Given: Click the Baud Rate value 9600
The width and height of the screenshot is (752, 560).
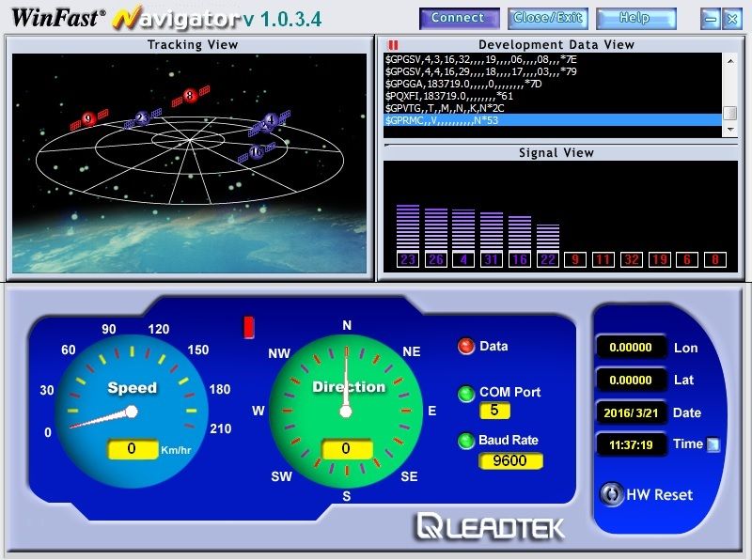Looking at the screenshot, I should pyautogui.click(x=510, y=460).
